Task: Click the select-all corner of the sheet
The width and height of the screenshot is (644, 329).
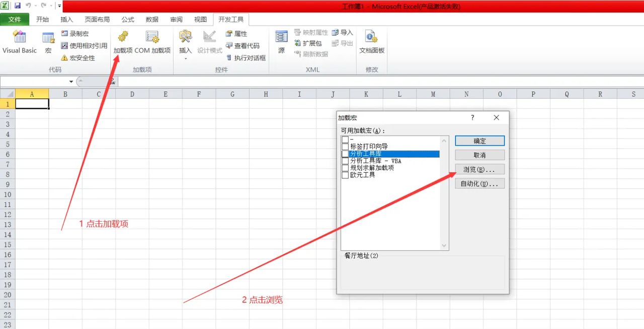Action: [8, 94]
